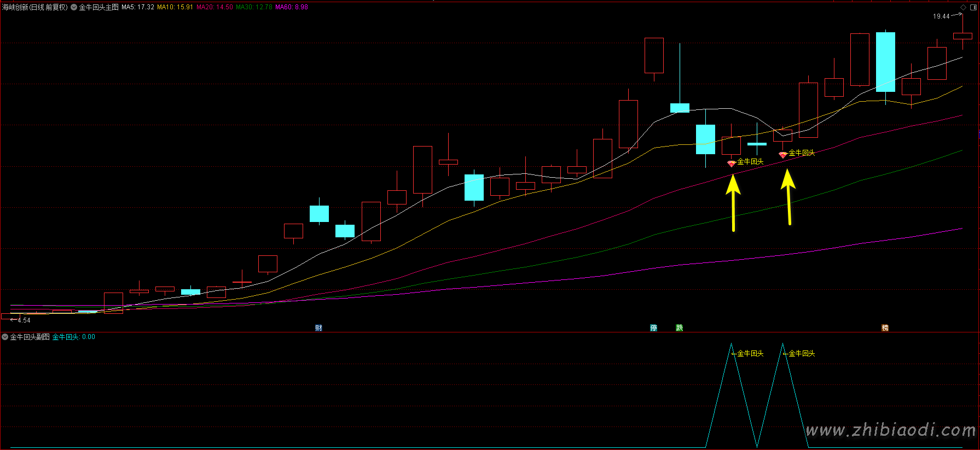Viewport: 980px width, 450px height.
Task: Click the diamond icon at top right
Action: tap(963, 7)
